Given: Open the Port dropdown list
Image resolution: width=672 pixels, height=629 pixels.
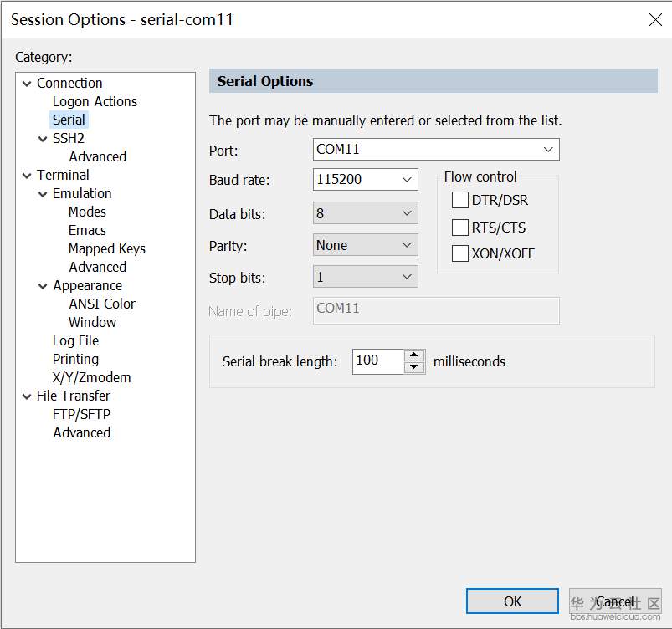Looking at the screenshot, I should (x=548, y=150).
